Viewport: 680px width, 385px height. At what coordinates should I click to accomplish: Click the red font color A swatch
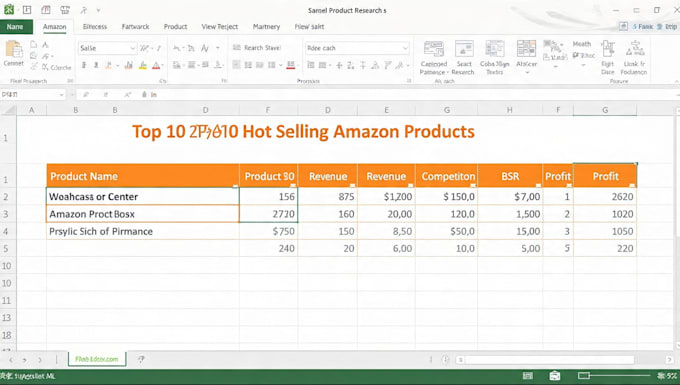coord(156,65)
